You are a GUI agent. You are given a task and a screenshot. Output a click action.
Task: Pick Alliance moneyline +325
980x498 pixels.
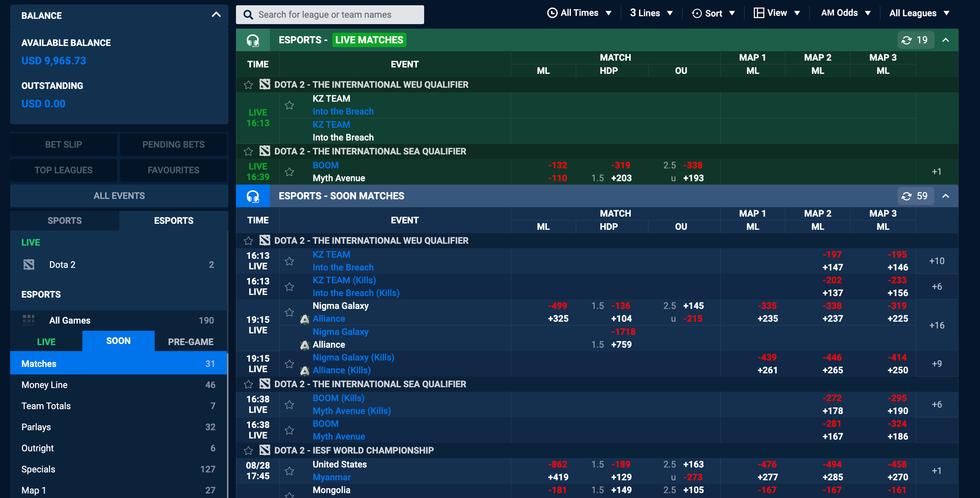[558, 319]
